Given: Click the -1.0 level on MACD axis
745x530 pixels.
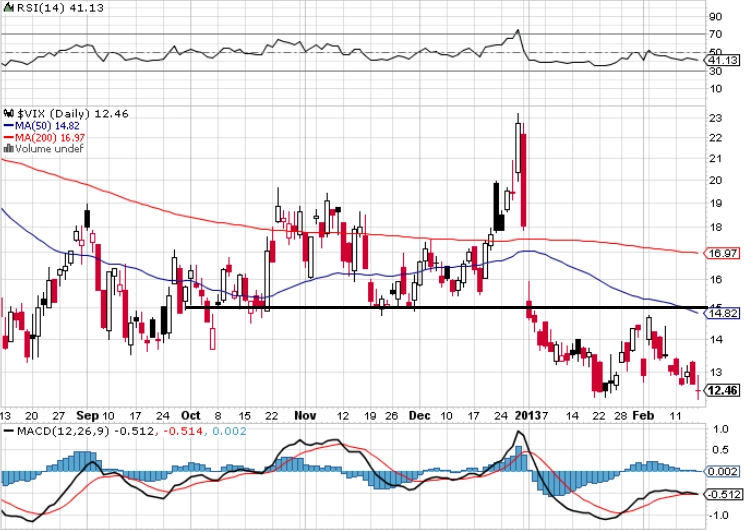Looking at the screenshot, I should tap(718, 515).
